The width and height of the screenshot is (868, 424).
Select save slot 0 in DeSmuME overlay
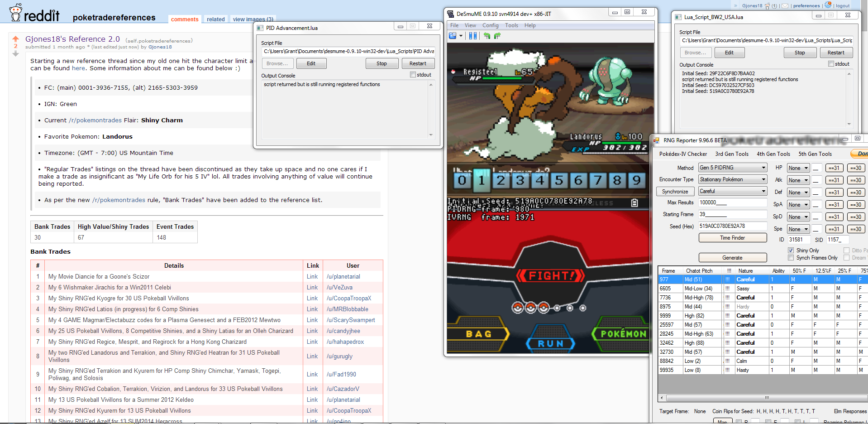click(462, 180)
